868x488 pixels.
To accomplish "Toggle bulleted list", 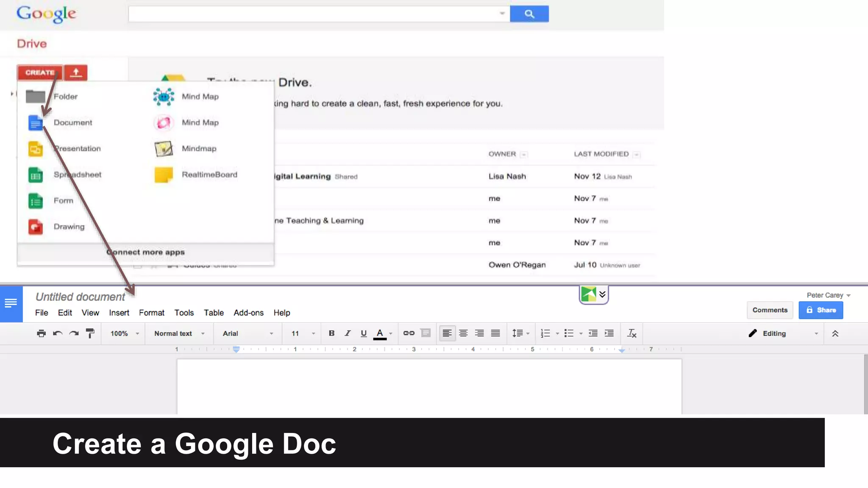I will 569,333.
